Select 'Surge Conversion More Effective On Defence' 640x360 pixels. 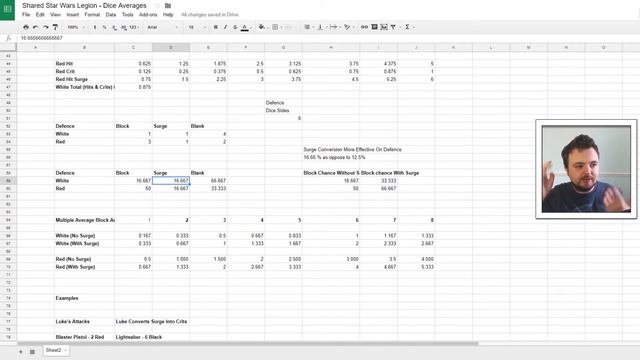(352, 149)
